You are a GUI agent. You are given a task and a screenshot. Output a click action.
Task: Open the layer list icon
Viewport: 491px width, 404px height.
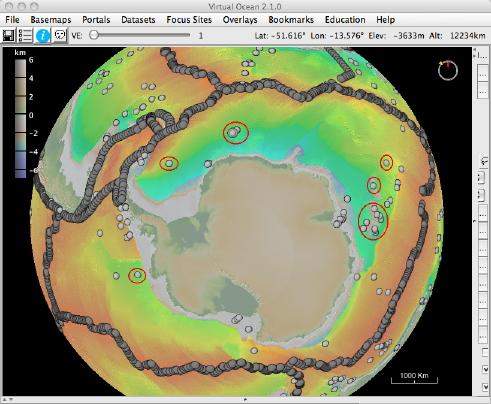[25, 35]
